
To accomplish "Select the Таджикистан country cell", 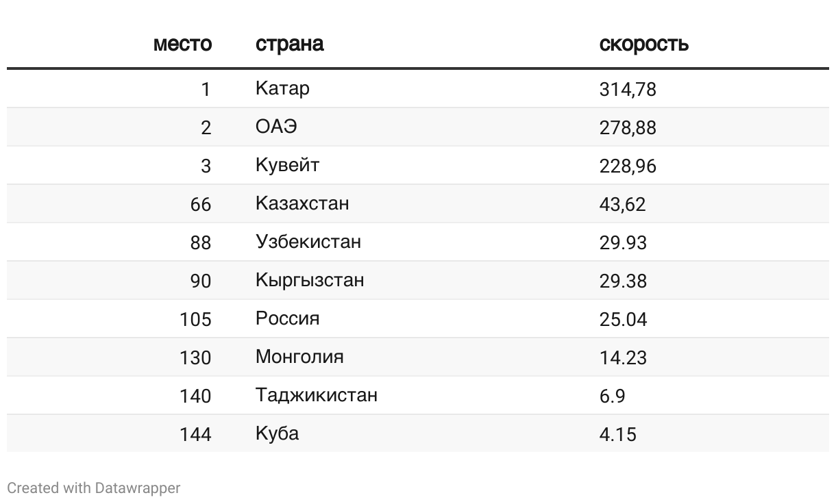I will [316, 395].
